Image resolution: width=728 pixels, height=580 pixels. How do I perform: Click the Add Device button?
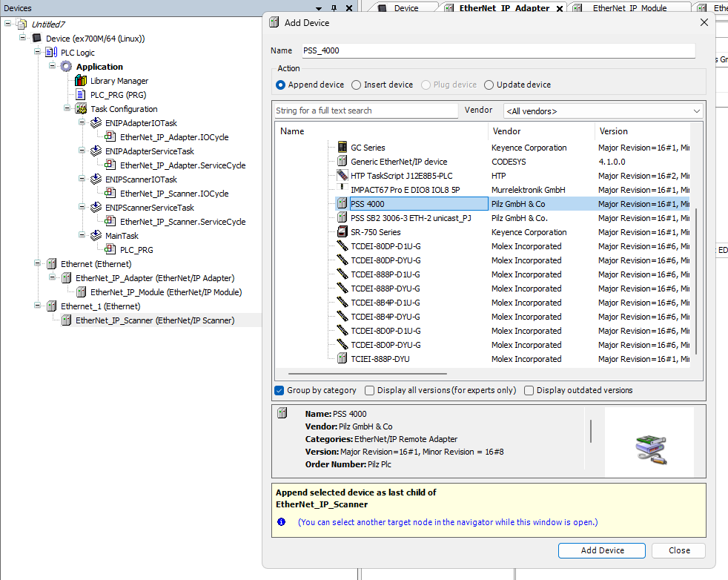(x=602, y=550)
